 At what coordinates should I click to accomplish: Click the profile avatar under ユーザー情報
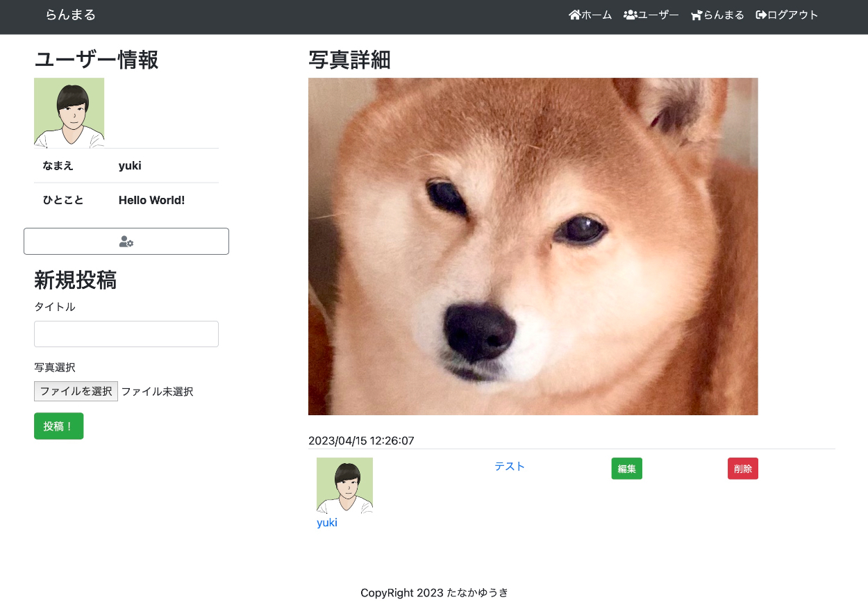(69, 112)
